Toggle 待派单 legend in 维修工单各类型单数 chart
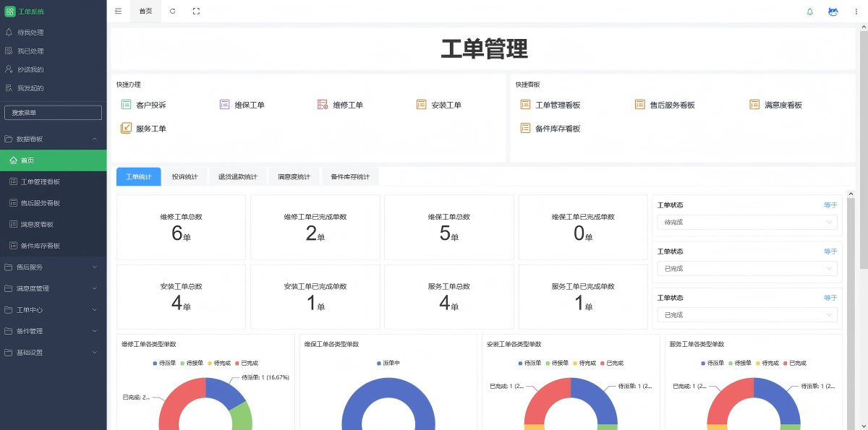 pos(164,363)
